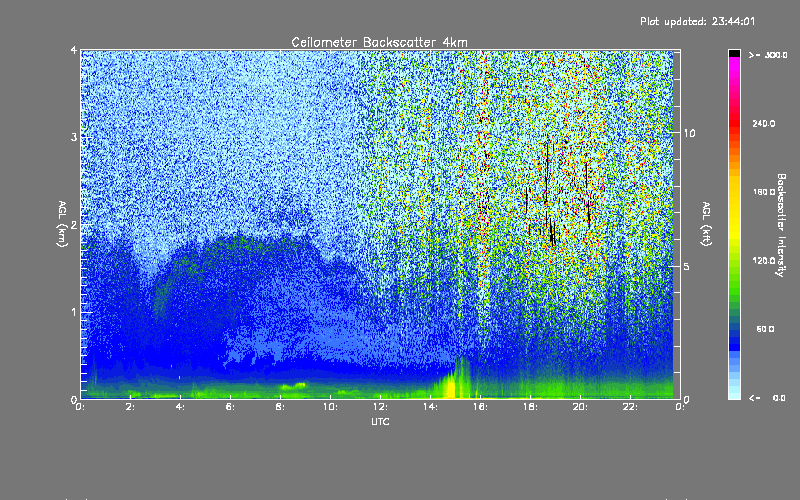Viewport: 800px width, 500px height.
Task: Click the '120.0' colorbar tick label
Action: [x=764, y=261]
